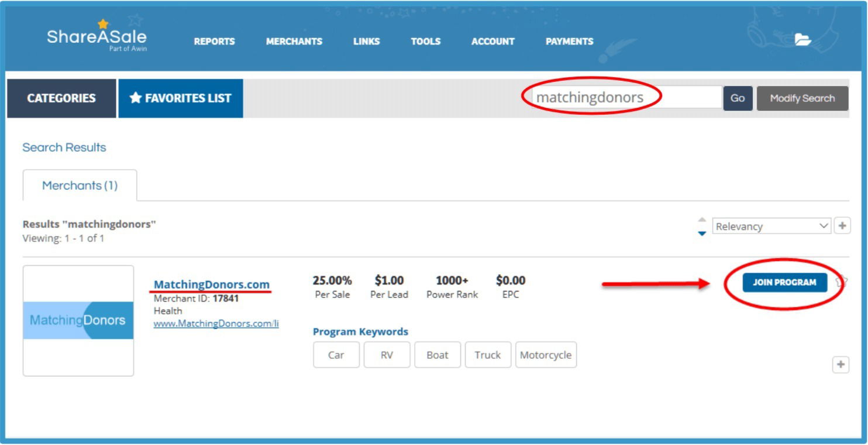Click the ShareASale logo

coord(97,36)
